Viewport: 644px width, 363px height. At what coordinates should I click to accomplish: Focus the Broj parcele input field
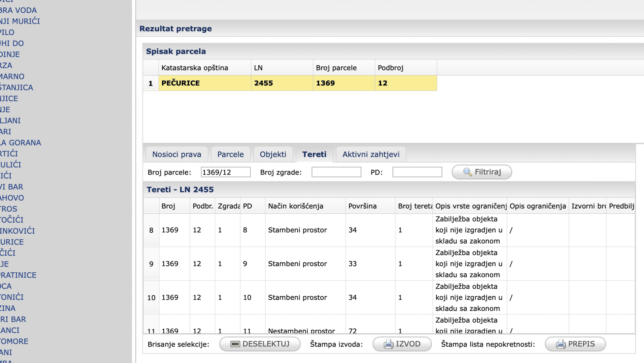(x=225, y=172)
